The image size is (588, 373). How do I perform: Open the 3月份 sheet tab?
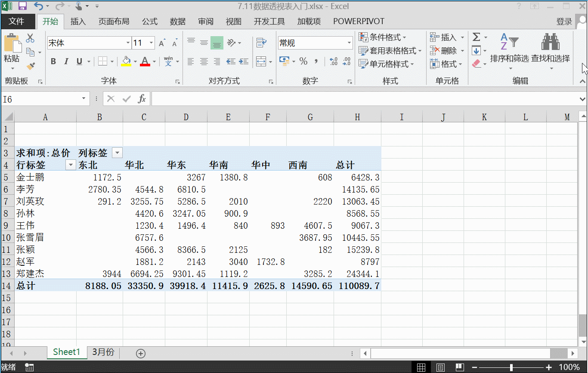[102, 352]
